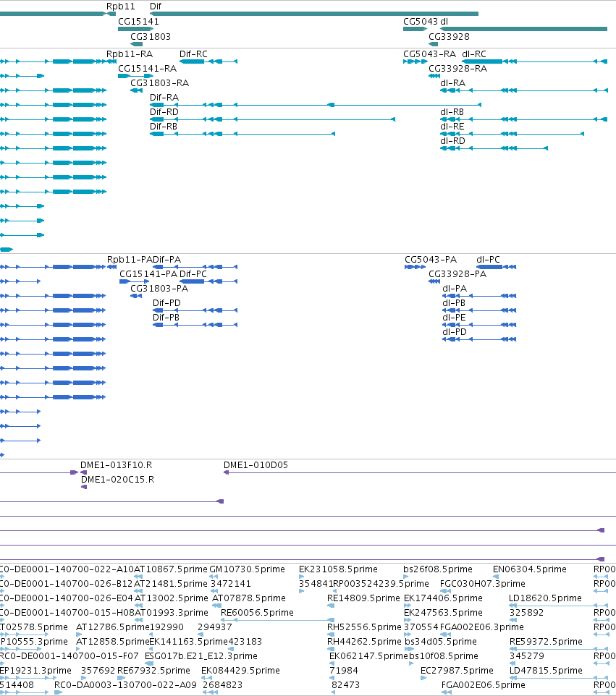Click the EC27987.5prime EST label

(457, 671)
